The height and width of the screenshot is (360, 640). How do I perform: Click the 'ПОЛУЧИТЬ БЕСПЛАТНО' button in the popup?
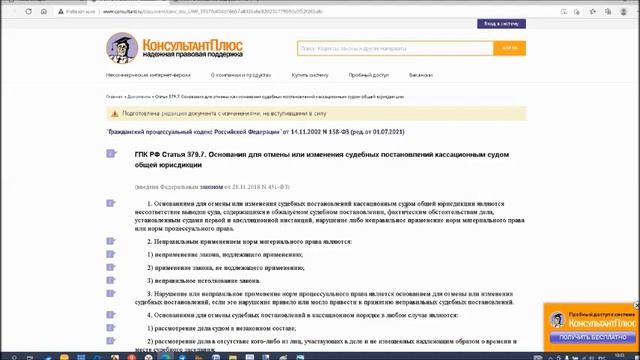(x=592, y=337)
